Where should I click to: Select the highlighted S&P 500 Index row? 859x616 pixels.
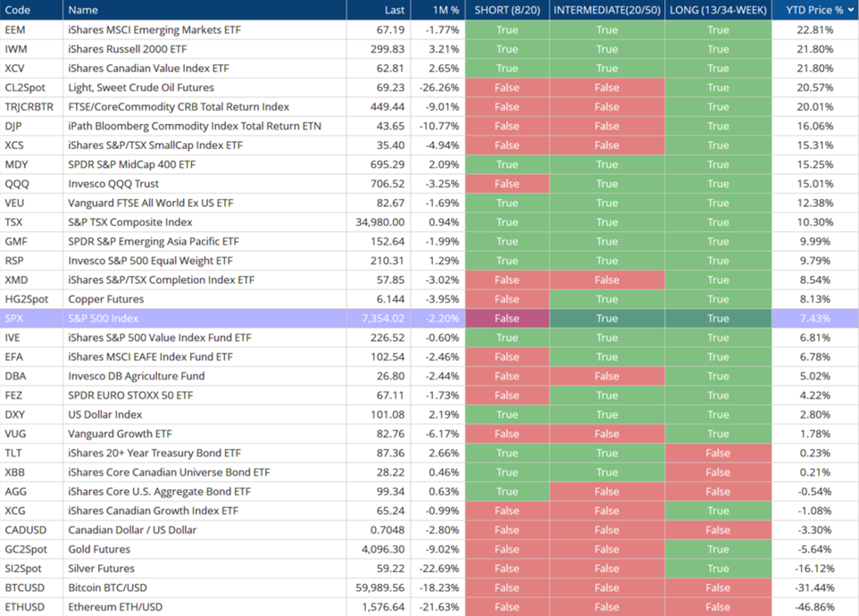429,318
